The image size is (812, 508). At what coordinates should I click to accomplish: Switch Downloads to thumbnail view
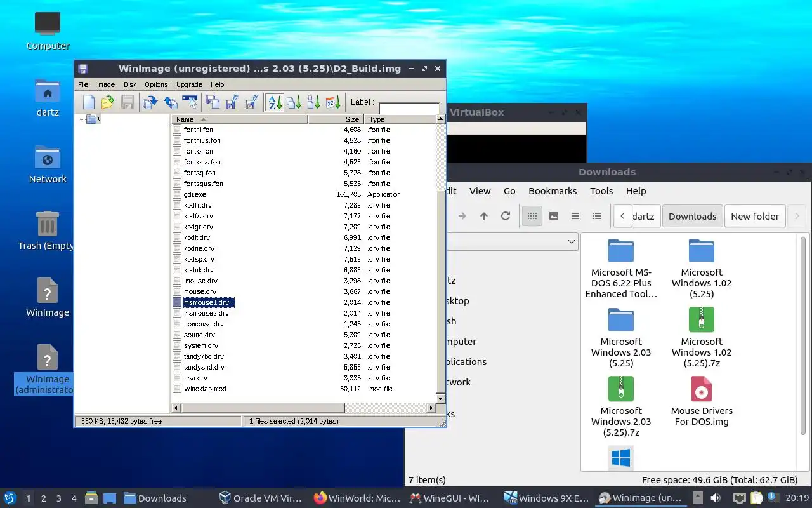[x=554, y=216]
